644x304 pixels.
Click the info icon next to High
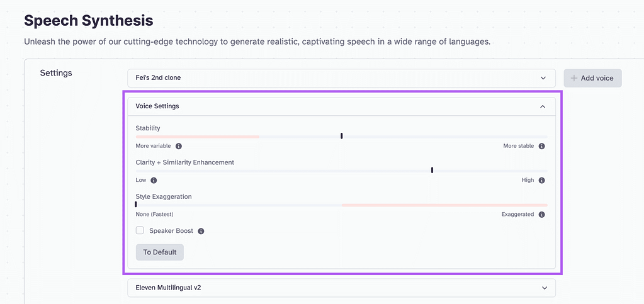(542, 181)
